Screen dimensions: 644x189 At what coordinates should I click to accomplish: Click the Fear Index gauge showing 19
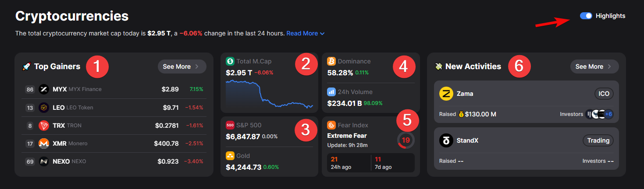[x=406, y=140]
